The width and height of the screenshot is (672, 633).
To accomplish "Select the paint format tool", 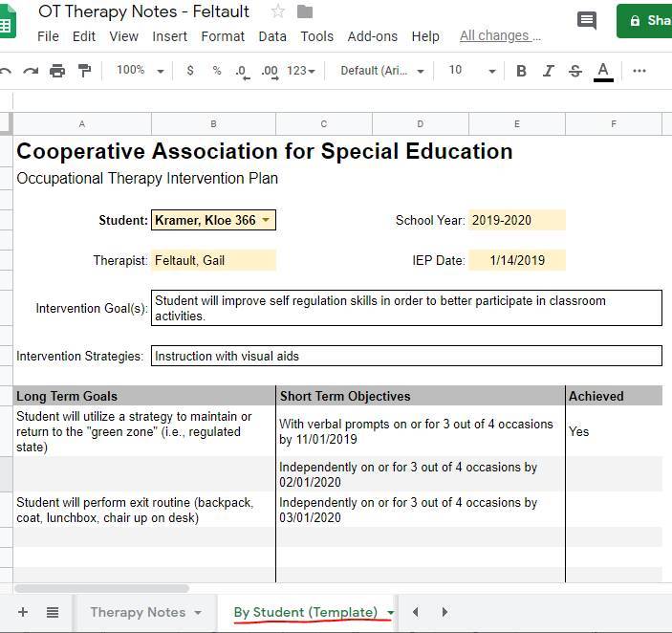I will click(84, 71).
